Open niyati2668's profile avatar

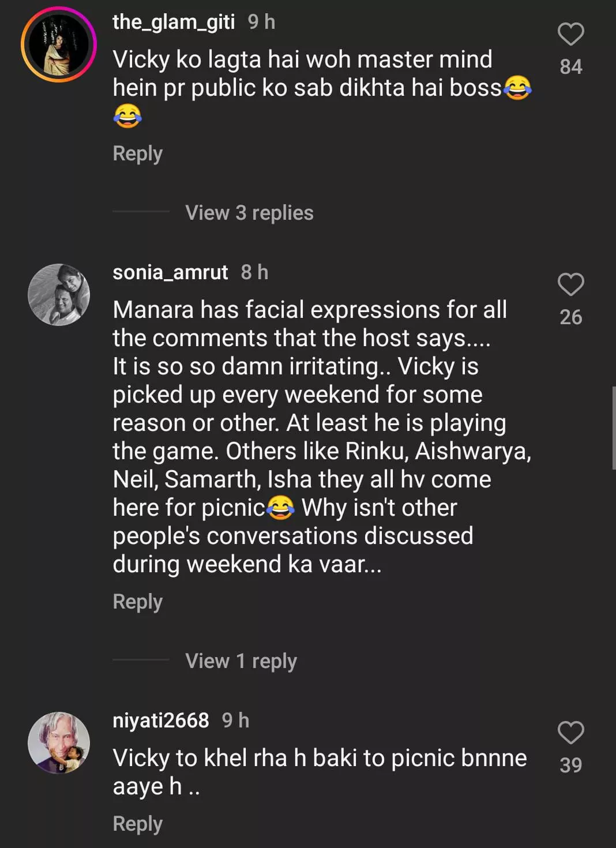[x=59, y=742]
